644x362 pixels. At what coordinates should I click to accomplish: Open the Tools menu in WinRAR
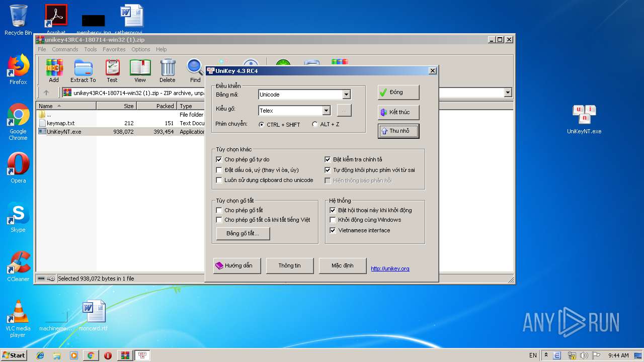[91, 49]
